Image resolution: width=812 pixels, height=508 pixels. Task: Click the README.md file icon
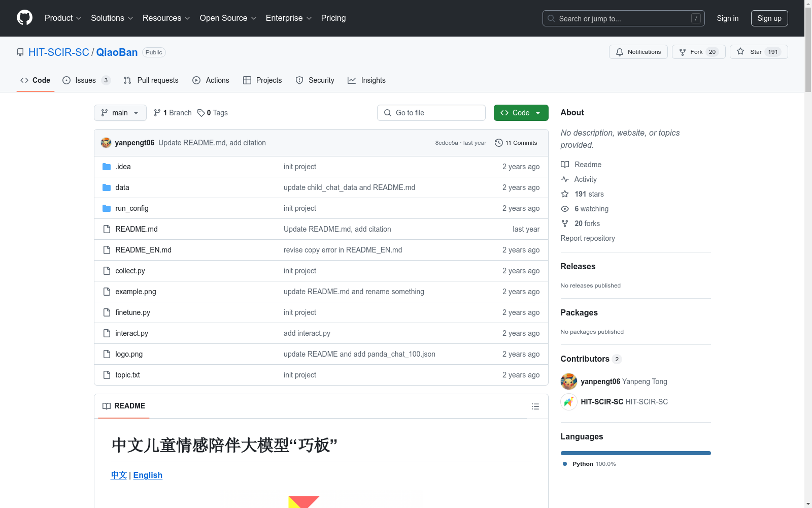point(107,229)
